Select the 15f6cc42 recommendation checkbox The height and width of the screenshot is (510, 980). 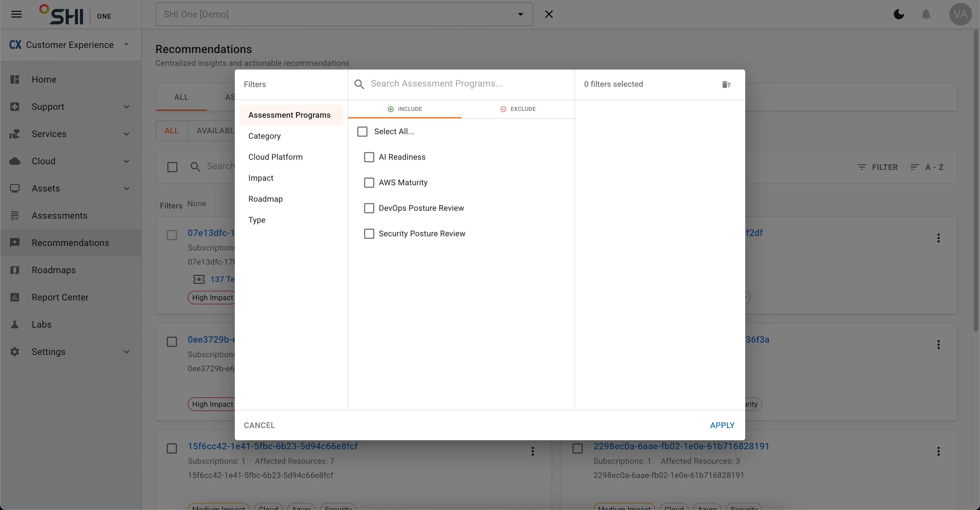(172, 448)
